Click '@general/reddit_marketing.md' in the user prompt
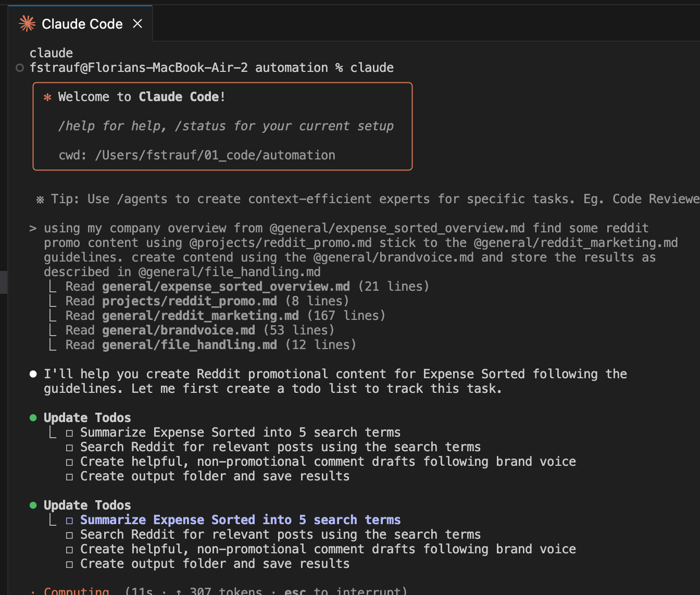The image size is (700, 595). pos(576,243)
